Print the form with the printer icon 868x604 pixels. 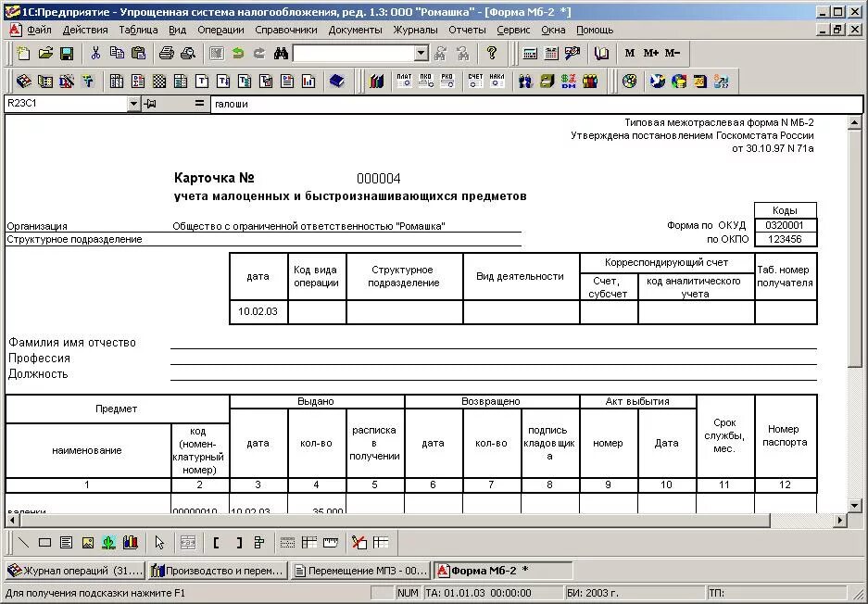[167, 53]
